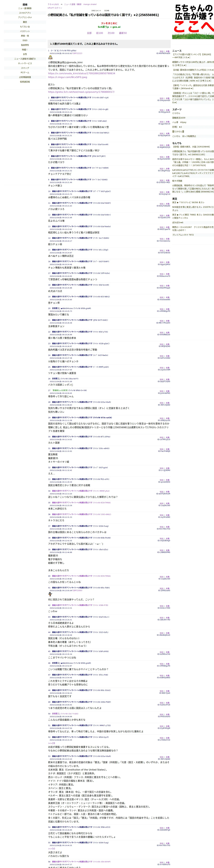Open ハム専 Alipay thread
The image size is (214, 868).
coord(179,122)
